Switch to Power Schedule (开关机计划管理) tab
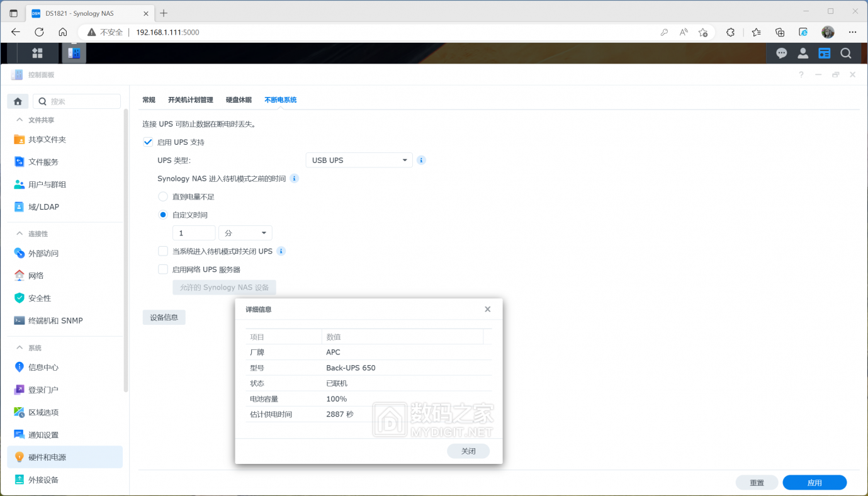 pyautogui.click(x=191, y=100)
